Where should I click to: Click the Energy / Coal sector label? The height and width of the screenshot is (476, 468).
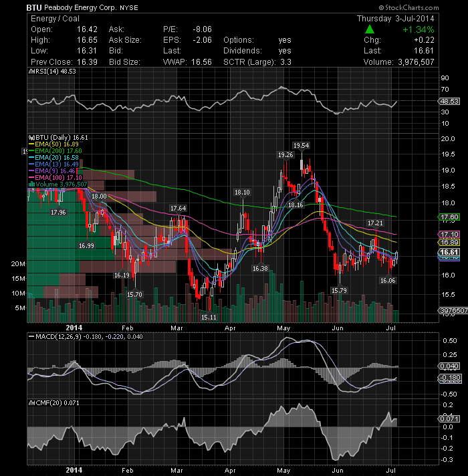(x=55, y=19)
